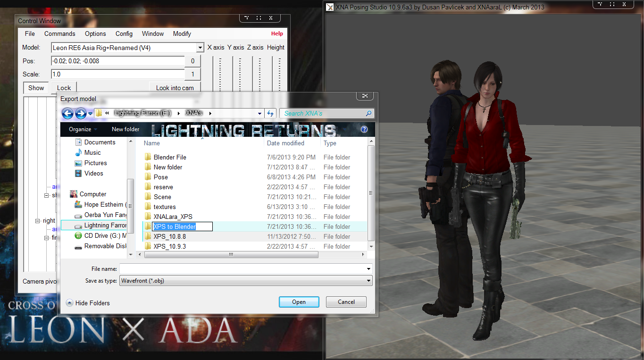Cancel the Export model dialog

(x=346, y=302)
